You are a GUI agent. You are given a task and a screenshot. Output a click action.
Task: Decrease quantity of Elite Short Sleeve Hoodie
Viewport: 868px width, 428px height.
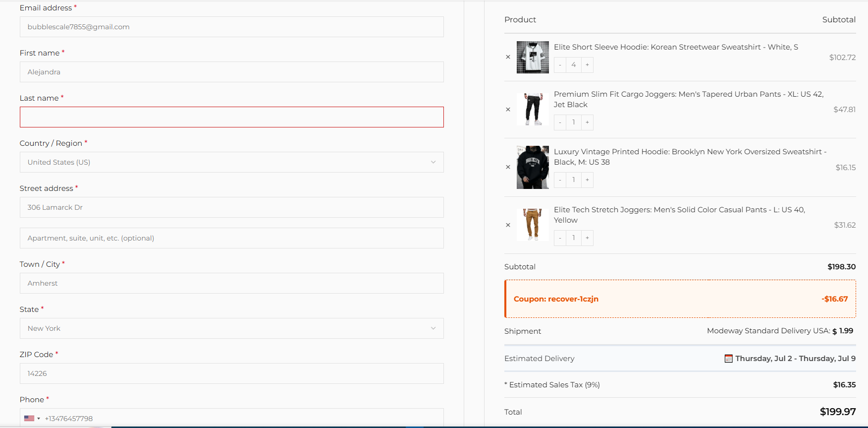coord(560,65)
